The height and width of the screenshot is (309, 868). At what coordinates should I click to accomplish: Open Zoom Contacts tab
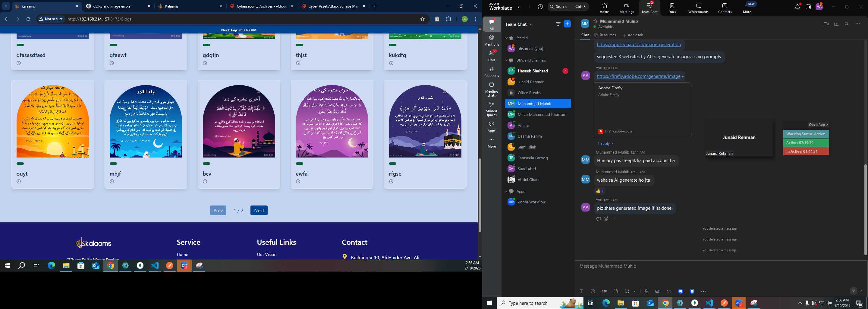click(725, 8)
